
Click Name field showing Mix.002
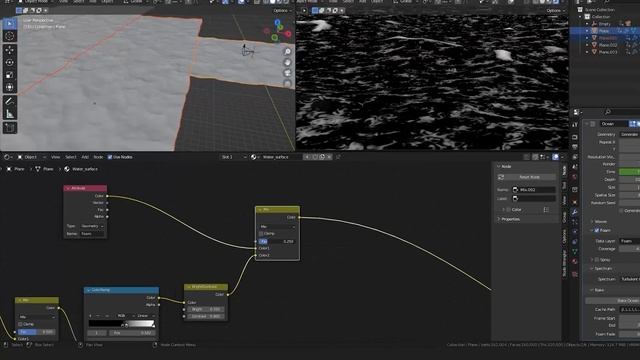[534, 190]
